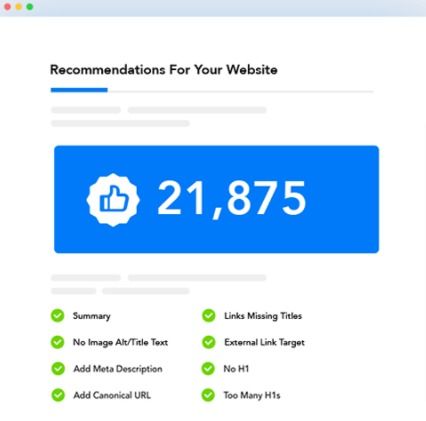Click the checkmark beside Add Meta Description
The width and height of the screenshot is (426, 421).
(x=58, y=369)
